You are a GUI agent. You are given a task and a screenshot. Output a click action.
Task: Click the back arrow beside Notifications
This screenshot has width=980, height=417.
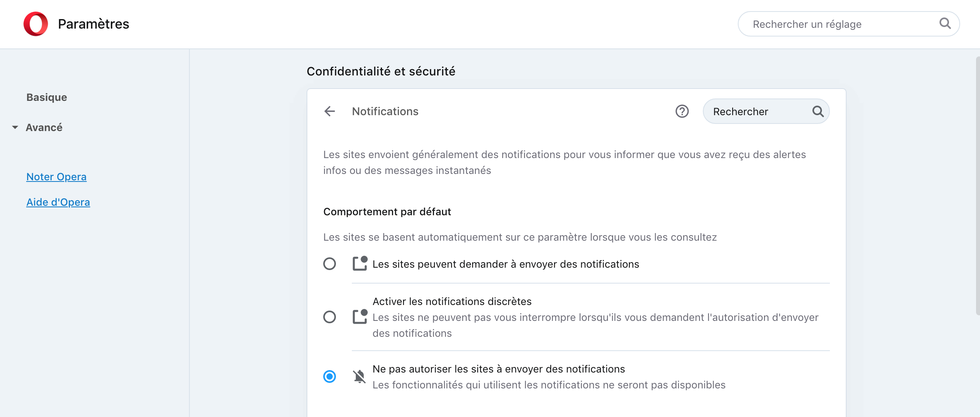(x=330, y=111)
